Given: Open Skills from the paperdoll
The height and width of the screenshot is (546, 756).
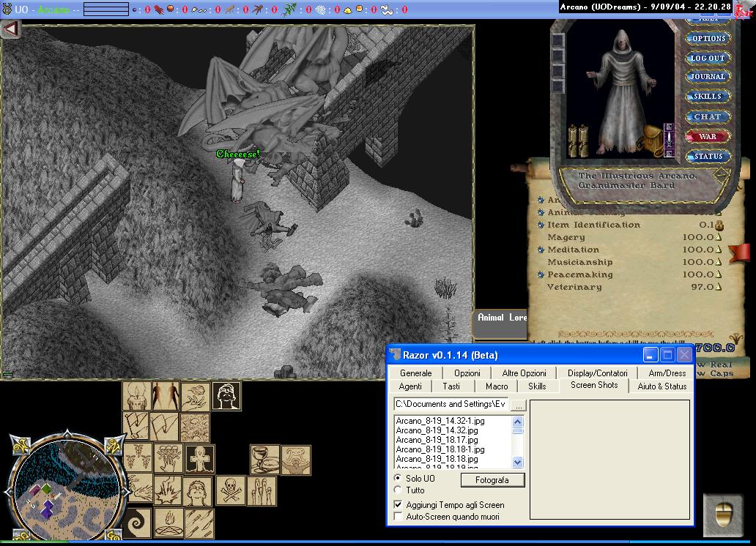Looking at the screenshot, I should [x=708, y=96].
